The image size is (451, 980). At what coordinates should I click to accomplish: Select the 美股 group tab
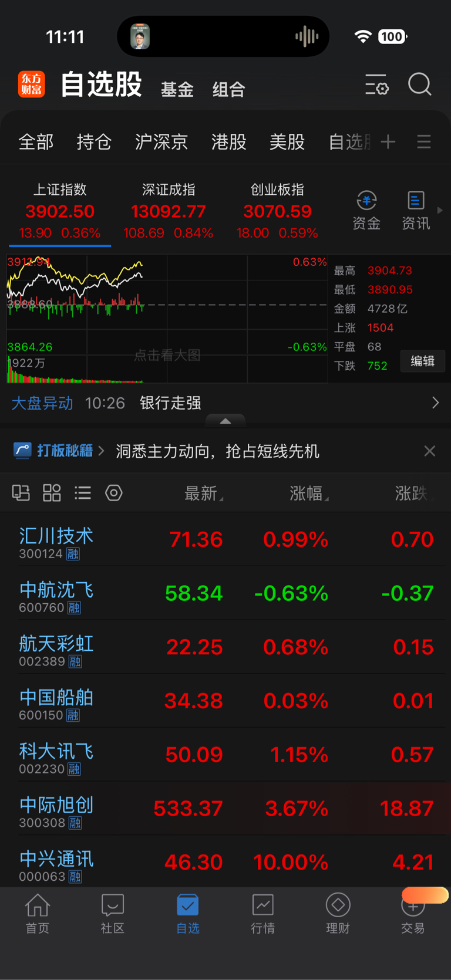click(x=287, y=141)
